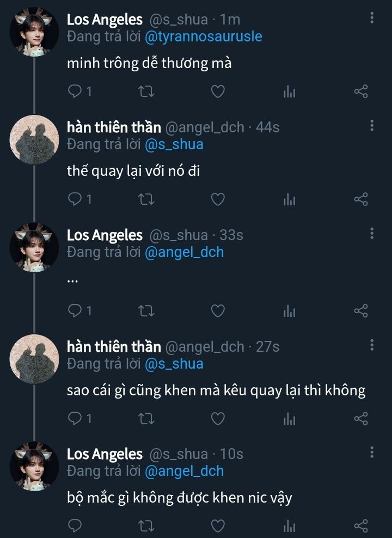
Task: Like the "bộ mắc gì không được khen" tweet
Action: pyautogui.click(x=218, y=525)
